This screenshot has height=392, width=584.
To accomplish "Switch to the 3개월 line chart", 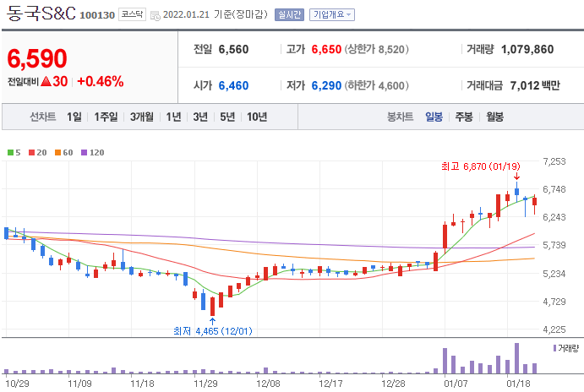I will click(141, 117).
